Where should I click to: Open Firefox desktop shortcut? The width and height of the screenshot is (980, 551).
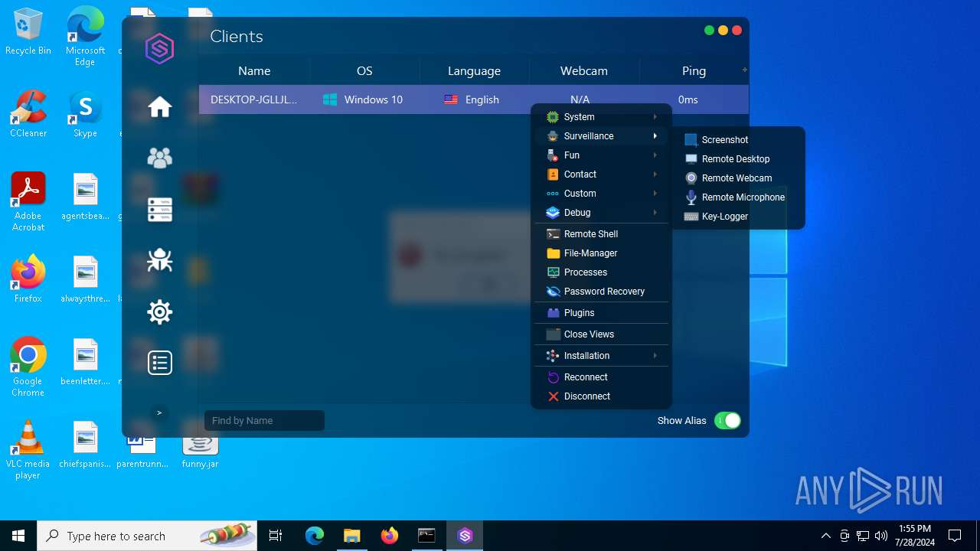[x=28, y=279]
